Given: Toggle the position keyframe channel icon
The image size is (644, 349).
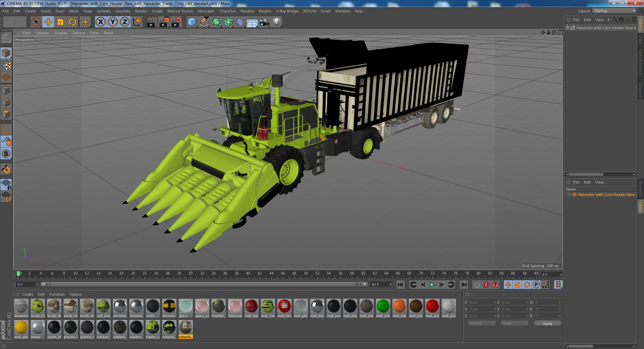Looking at the screenshot, I should pos(508,285).
